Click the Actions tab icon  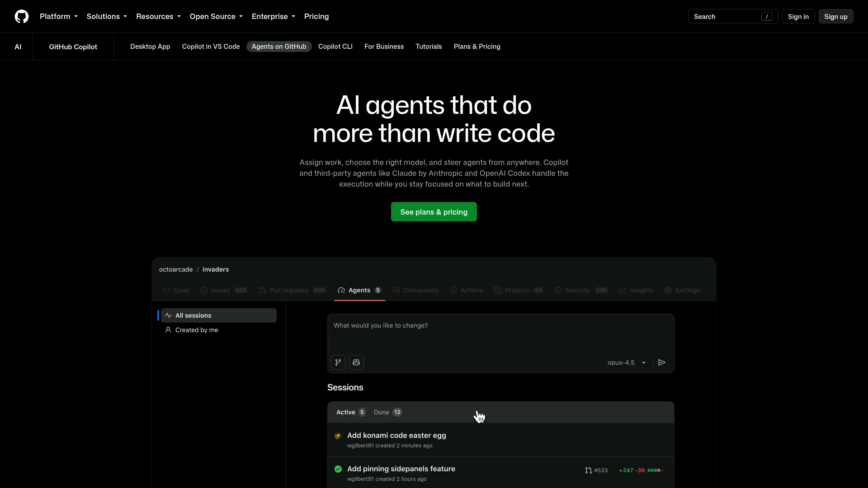(x=453, y=290)
